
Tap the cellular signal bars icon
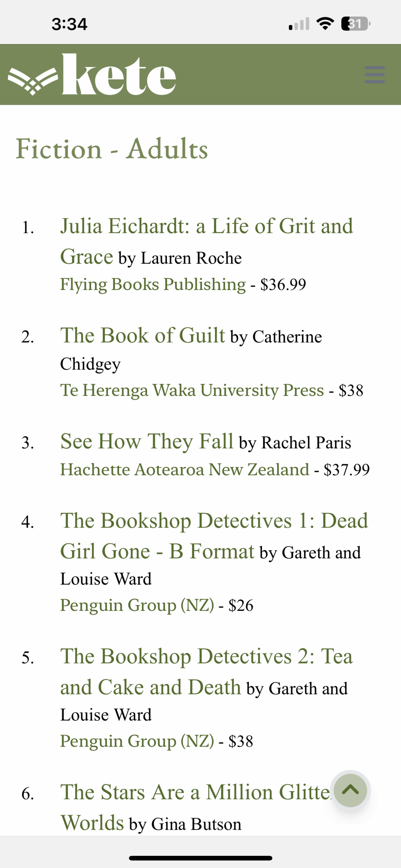(x=299, y=24)
